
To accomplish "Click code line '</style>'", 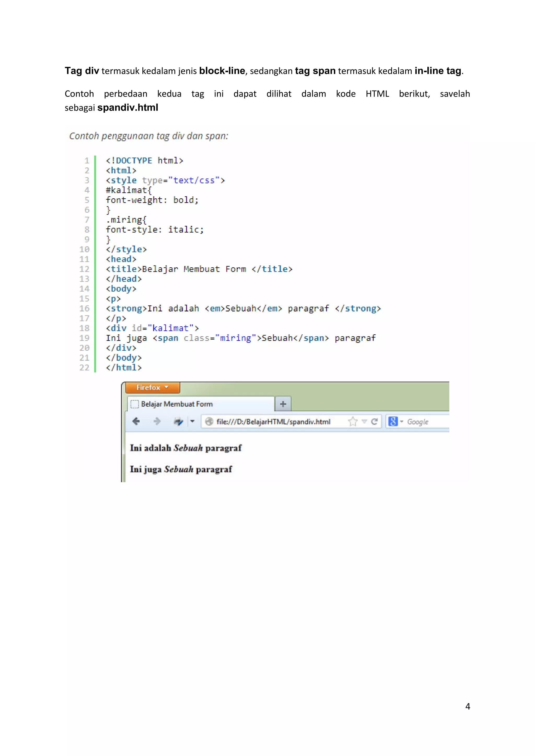I will (x=126, y=250).
